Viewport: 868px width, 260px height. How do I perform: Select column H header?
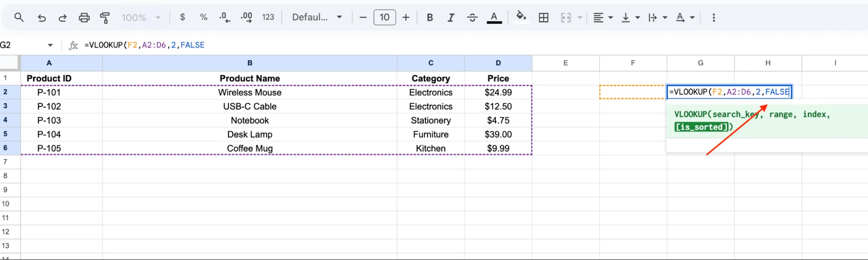point(768,63)
